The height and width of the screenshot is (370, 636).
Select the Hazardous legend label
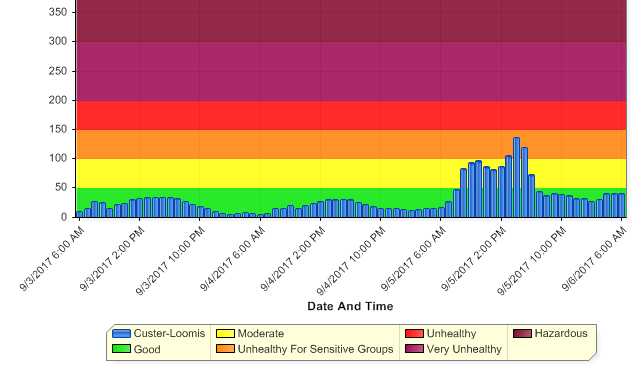coord(561,333)
